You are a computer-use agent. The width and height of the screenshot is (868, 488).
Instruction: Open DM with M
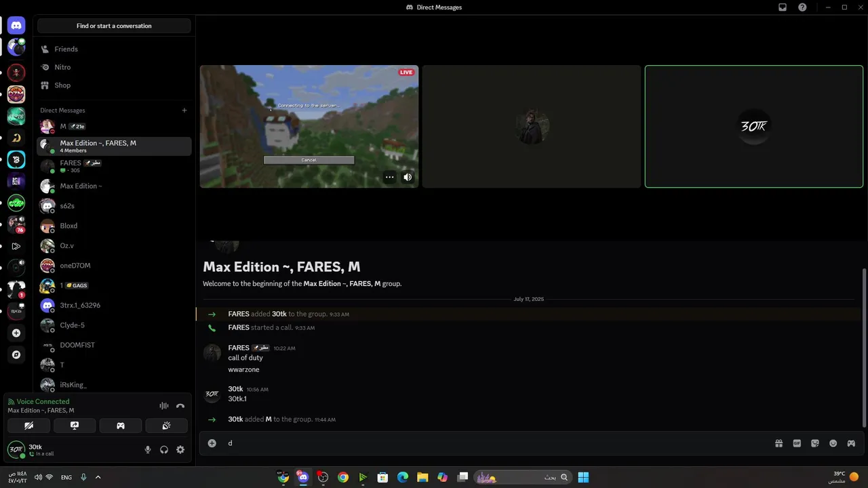pyautogui.click(x=114, y=126)
